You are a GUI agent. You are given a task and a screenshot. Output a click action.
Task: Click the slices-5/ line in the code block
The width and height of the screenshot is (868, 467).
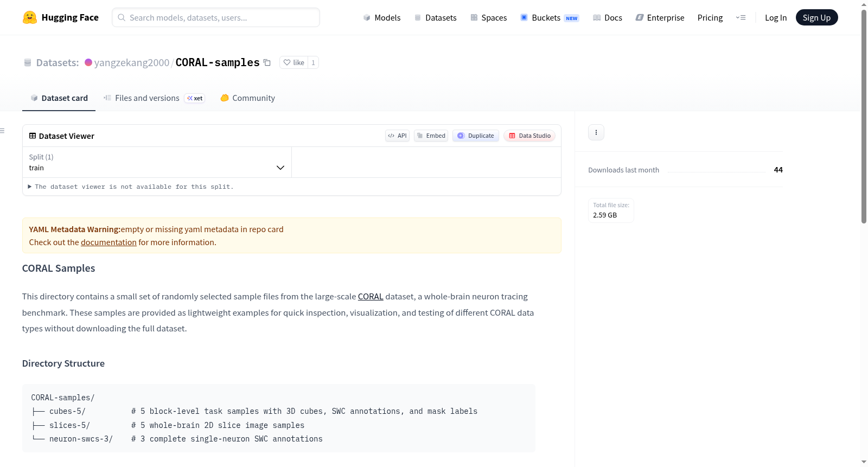pos(168,425)
